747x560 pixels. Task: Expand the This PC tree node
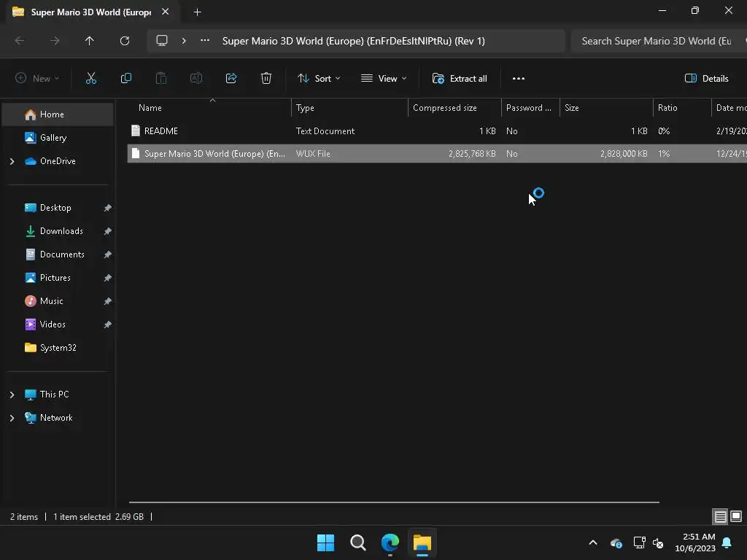(x=12, y=394)
